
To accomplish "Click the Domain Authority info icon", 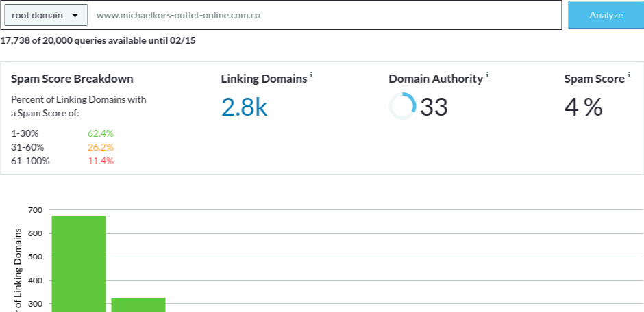I will 488,75.
